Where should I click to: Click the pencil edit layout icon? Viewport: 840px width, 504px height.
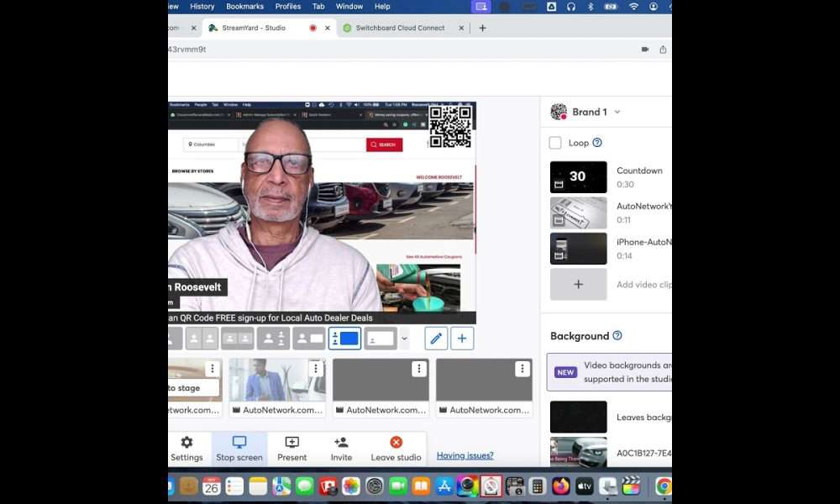coord(436,339)
